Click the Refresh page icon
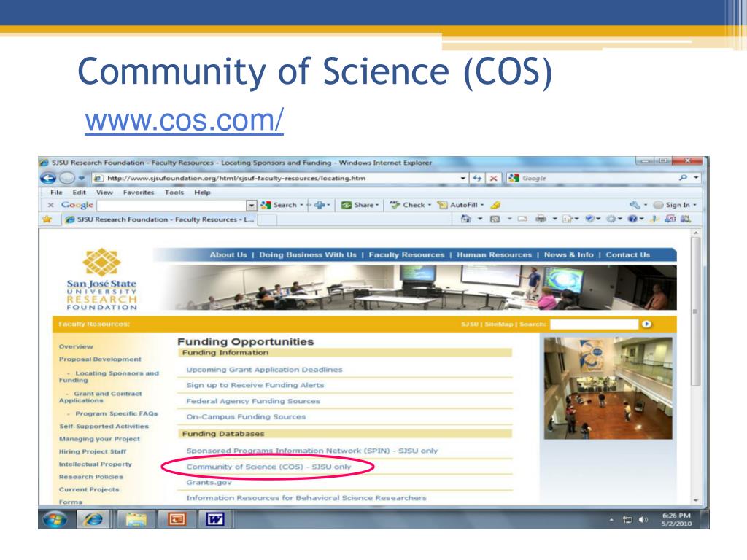Screen dimensions: 747x560 [x=477, y=178]
